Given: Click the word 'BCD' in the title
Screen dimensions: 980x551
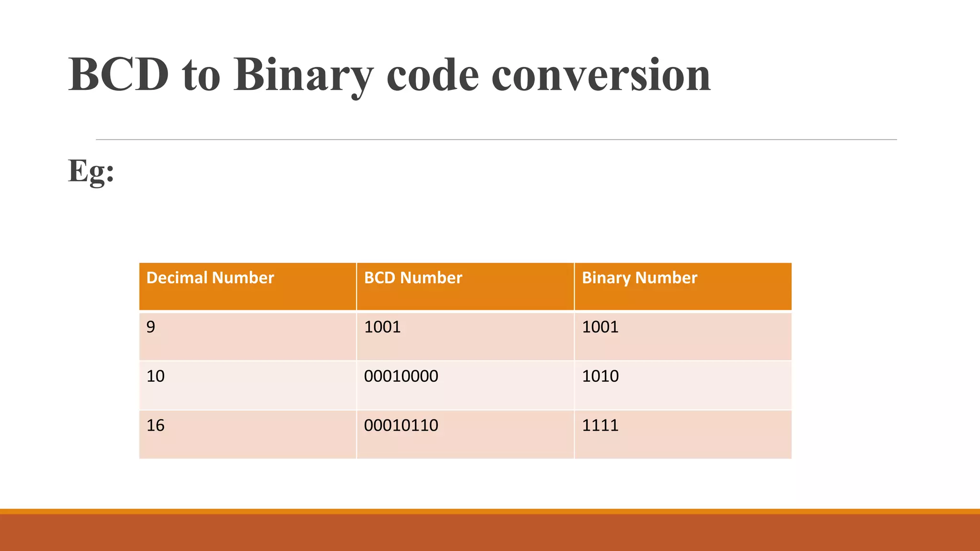Looking at the screenshot, I should 118,75.
